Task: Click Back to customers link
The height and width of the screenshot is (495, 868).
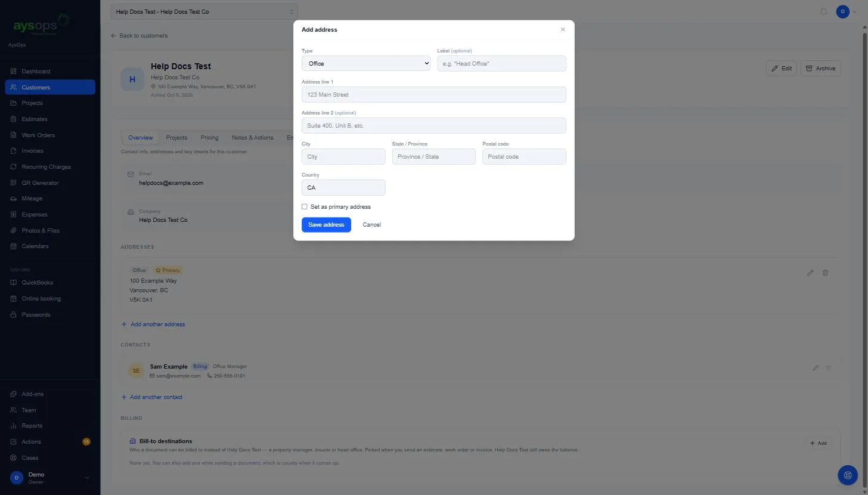Action: [139, 36]
